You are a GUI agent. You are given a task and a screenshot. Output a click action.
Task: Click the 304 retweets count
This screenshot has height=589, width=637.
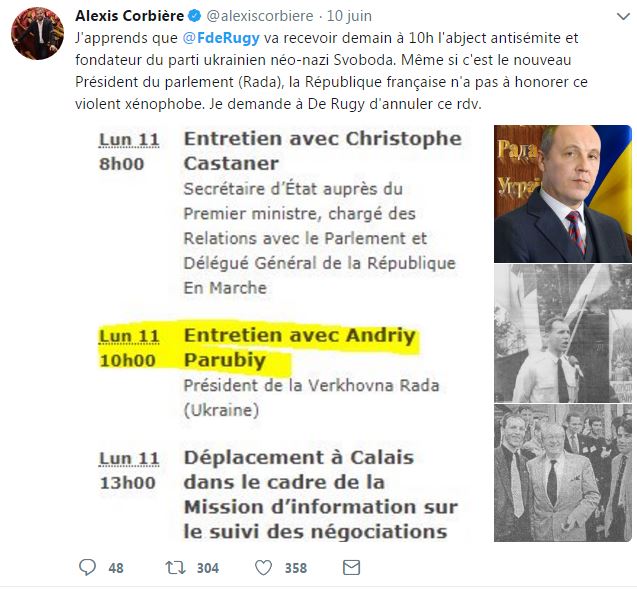pos(208,568)
